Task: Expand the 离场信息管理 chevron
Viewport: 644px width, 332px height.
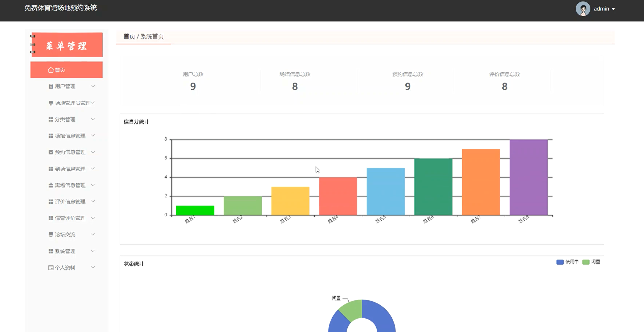Action: tap(93, 185)
